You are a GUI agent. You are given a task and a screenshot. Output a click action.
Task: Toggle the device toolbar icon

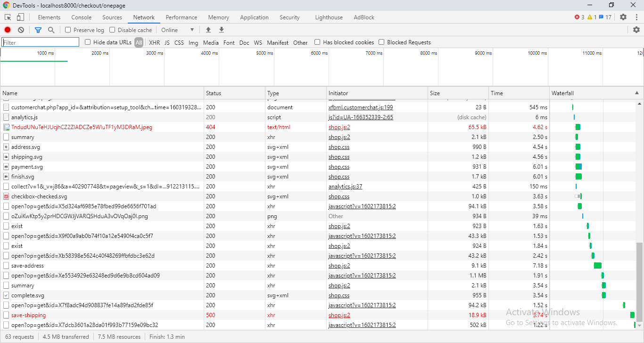(x=20, y=17)
